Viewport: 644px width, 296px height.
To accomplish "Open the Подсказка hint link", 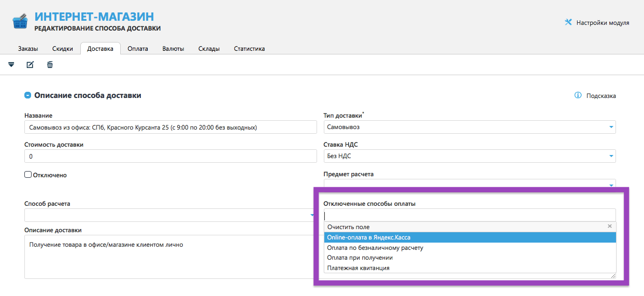I will point(601,96).
